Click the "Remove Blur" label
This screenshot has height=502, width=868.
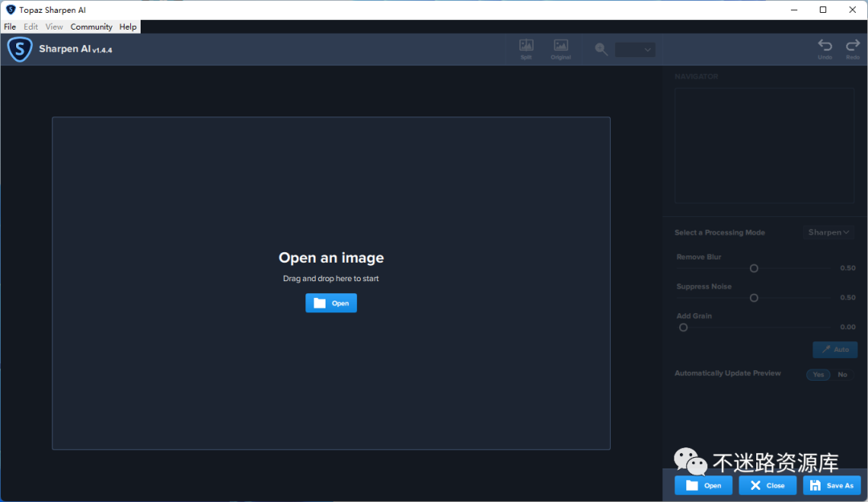point(698,257)
